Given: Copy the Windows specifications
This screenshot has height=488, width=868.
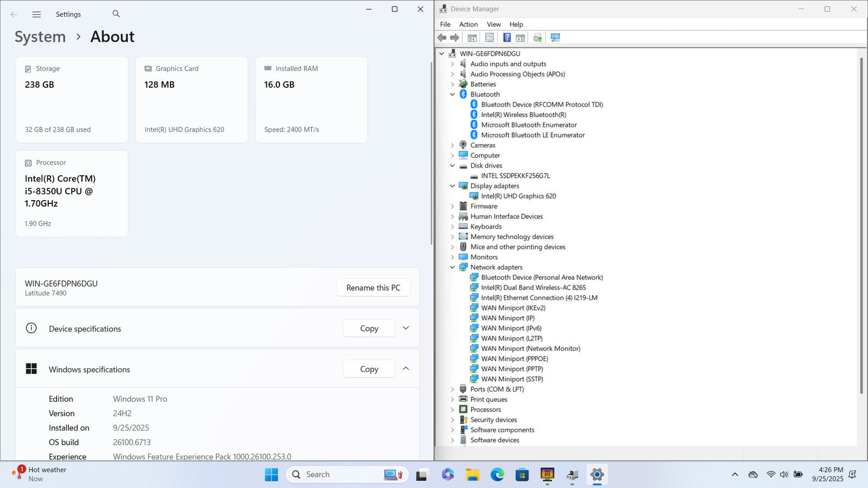Looking at the screenshot, I should (369, 369).
